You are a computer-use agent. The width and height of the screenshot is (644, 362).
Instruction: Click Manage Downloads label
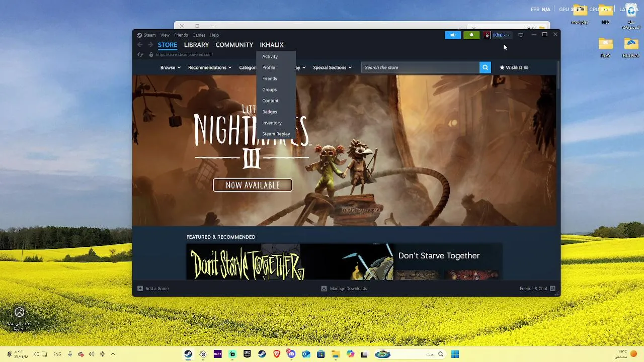[348, 289]
